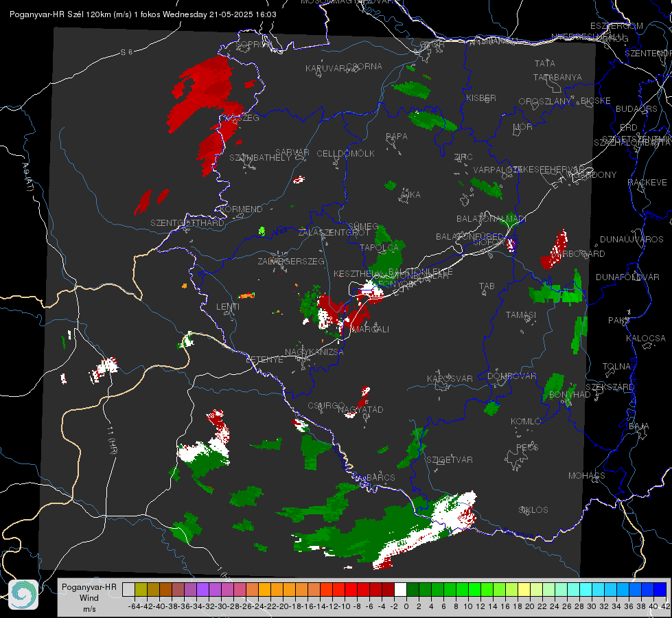Screen dimensions: 672x618
Task: Click the SZOMBATHELY city label
Action: pos(260,158)
